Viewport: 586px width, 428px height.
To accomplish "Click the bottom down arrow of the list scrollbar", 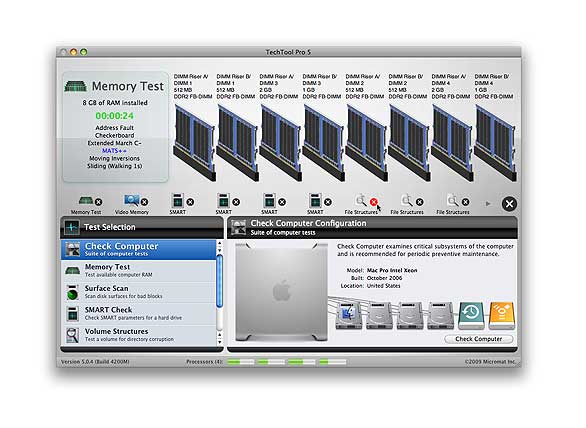I will [x=219, y=342].
